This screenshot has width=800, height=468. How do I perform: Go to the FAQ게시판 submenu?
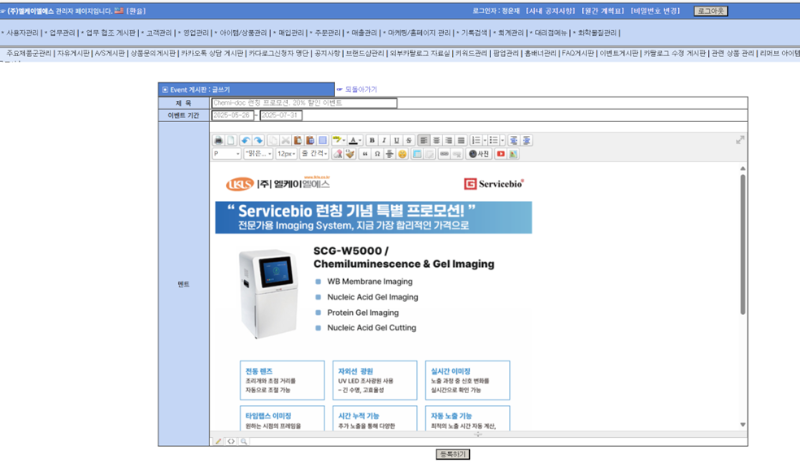pos(578,53)
